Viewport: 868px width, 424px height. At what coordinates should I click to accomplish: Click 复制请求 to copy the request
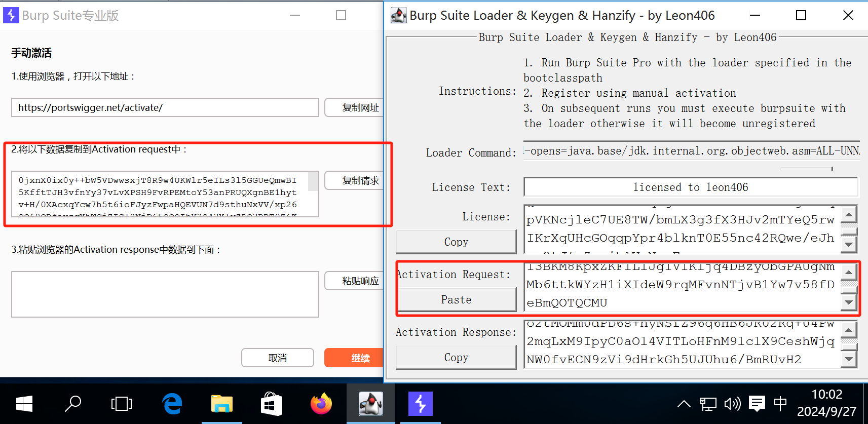click(x=354, y=180)
